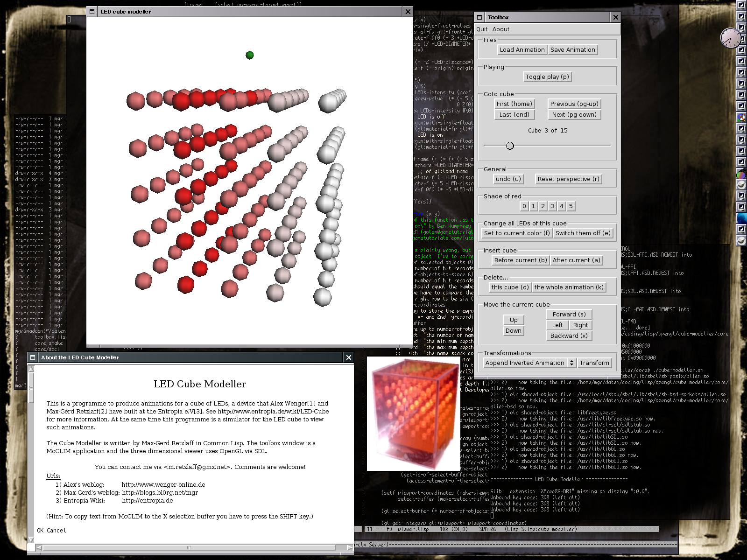Click OK in the About dialog
747x560 pixels.
(41, 531)
